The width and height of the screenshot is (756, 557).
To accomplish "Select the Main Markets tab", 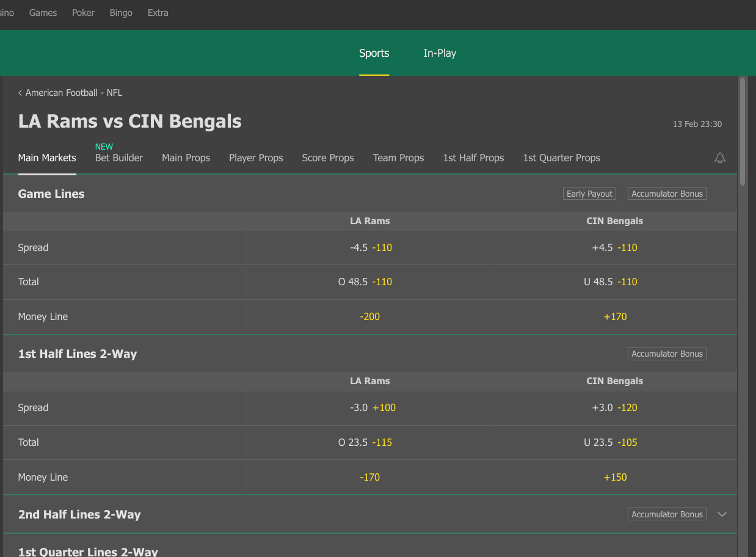I will (47, 158).
